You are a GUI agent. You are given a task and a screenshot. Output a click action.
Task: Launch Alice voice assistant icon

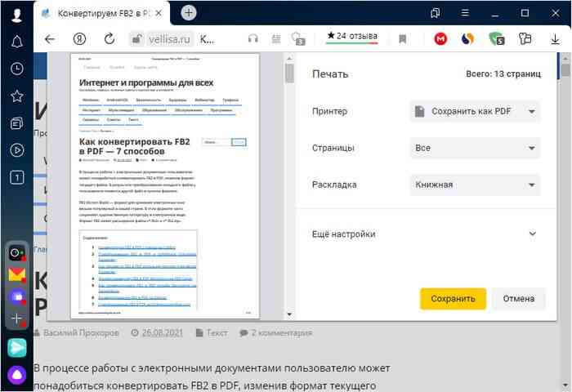[x=17, y=375]
